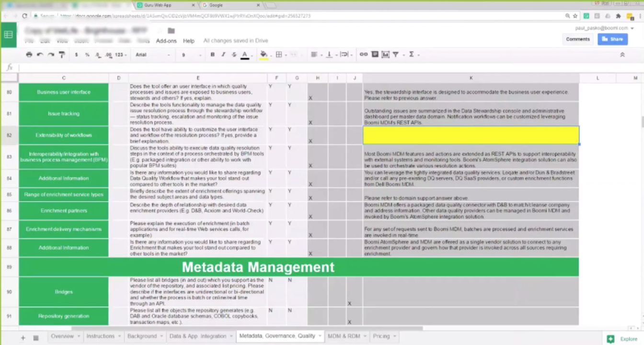Open the fill color bucket
Image resolution: width=644 pixels, height=345 pixels.
pyautogui.click(x=264, y=55)
